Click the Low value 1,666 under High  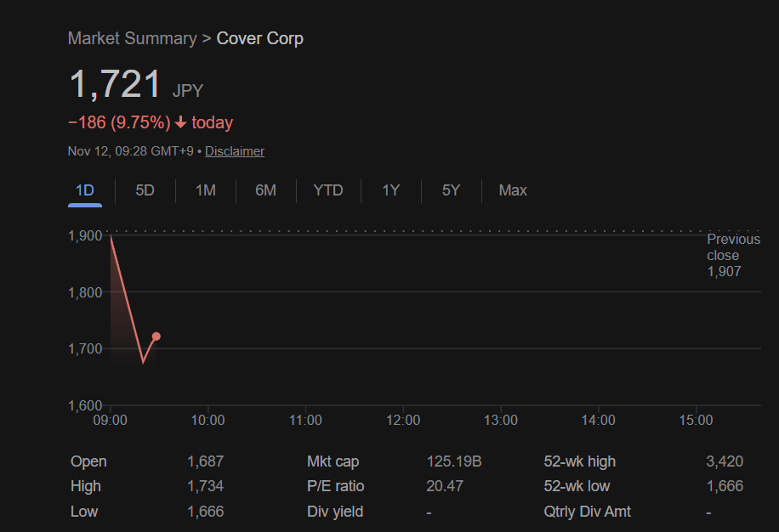(205, 512)
